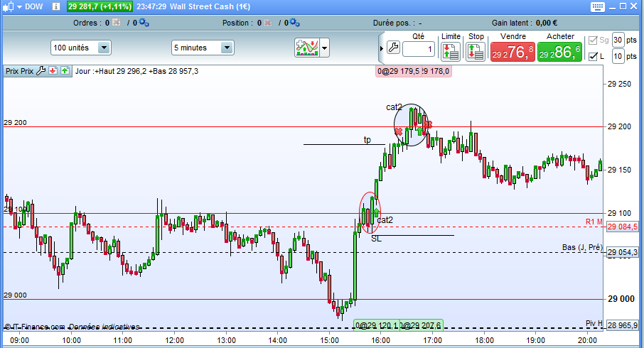This screenshot has width=644, height=348.
Task: Add an indicator via the indicators icon
Action: pos(307,48)
